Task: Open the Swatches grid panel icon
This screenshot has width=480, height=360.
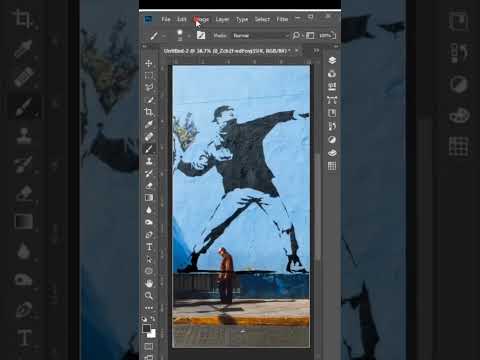Action: tap(332, 166)
